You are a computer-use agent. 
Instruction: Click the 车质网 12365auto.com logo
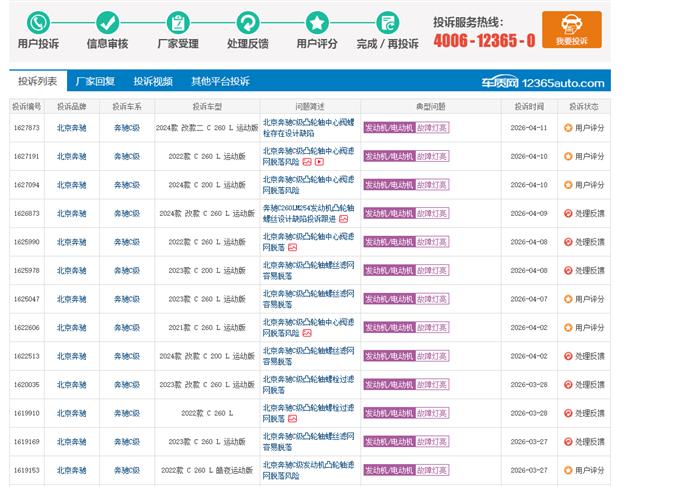point(558,83)
